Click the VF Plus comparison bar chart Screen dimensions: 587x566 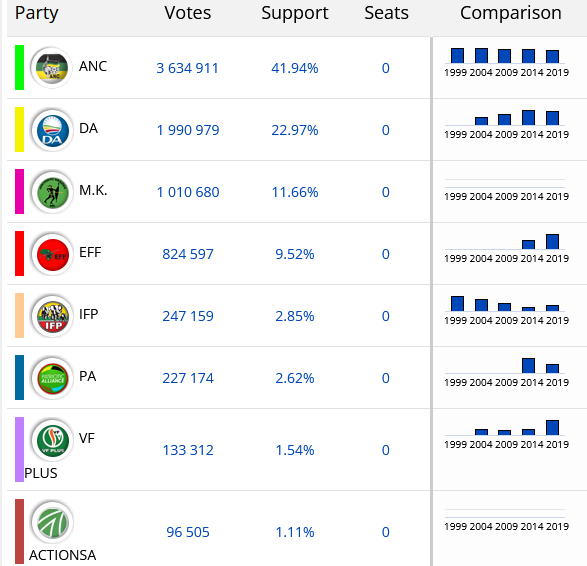[507, 435]
